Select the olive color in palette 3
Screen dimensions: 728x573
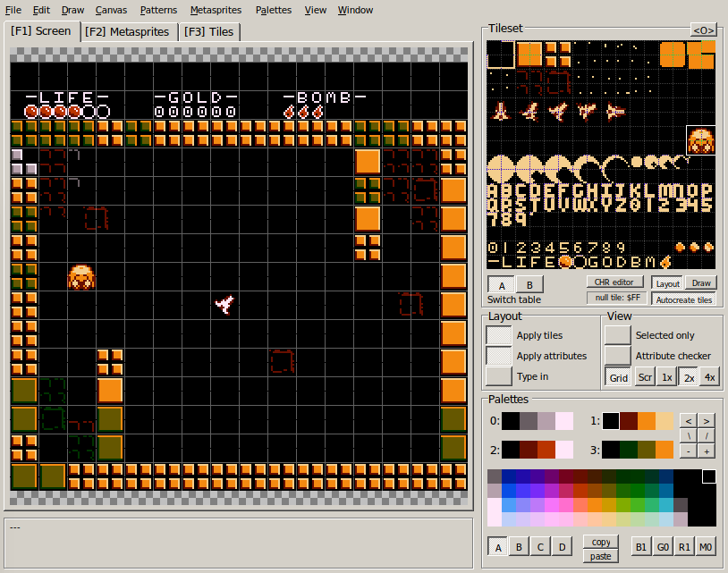click(x=647, y=450)
